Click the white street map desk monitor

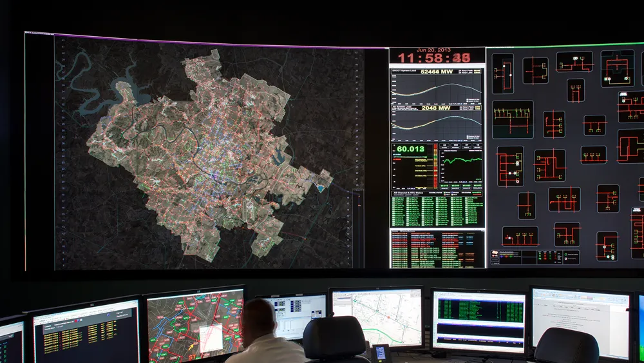coord(377,316)
